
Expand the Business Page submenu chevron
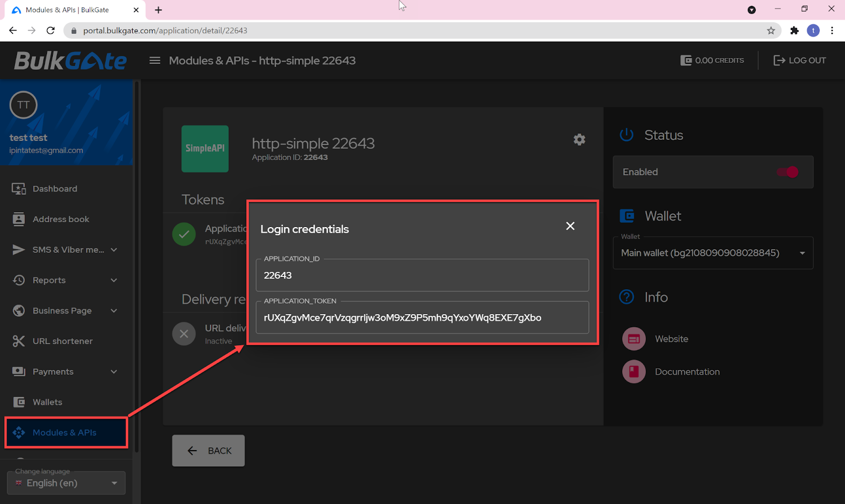point(114,310)
